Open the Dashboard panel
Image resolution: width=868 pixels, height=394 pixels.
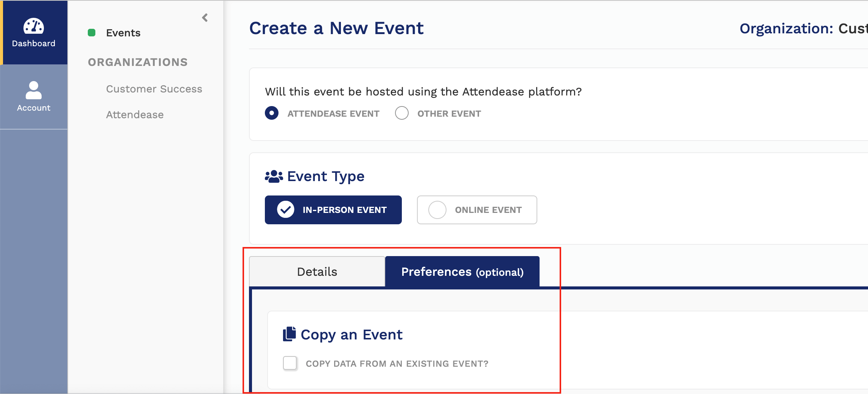pyautogui.click(x=33, y=33)
